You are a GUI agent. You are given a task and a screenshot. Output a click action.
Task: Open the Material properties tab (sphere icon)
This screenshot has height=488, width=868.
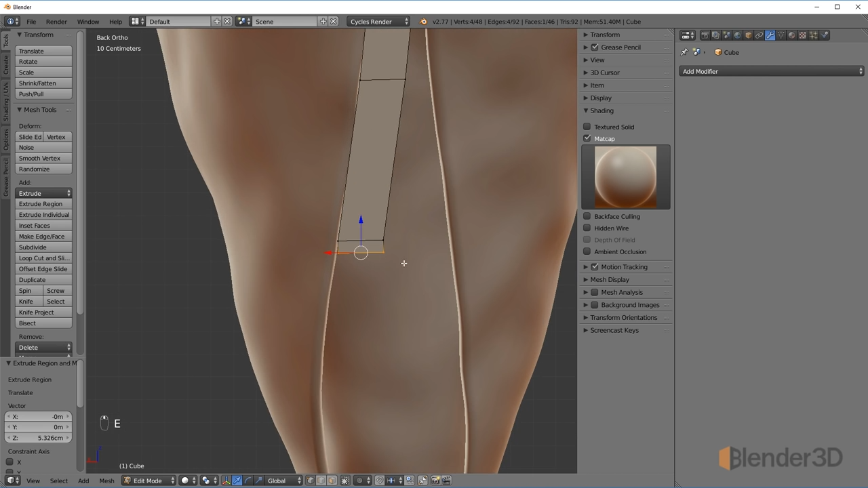(x=792, y=35)
